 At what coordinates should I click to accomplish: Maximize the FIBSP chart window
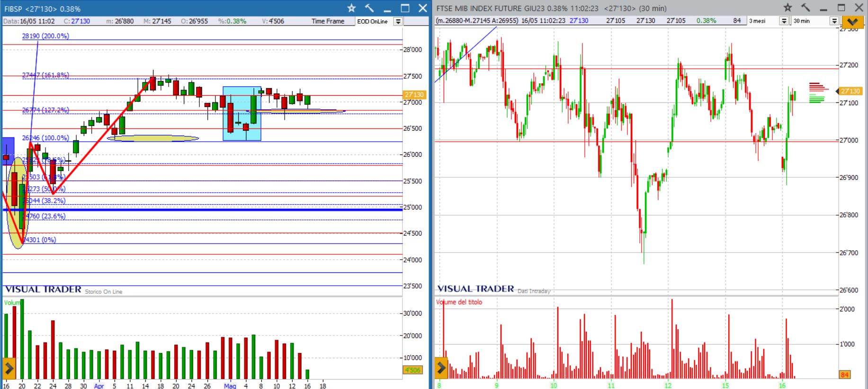tap(405, 8)
